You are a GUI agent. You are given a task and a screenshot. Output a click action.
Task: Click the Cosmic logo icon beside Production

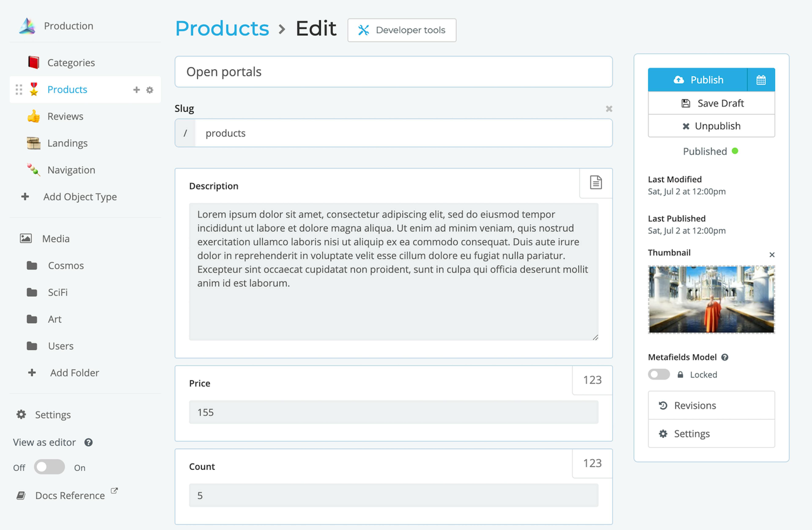pyautogui.click(x=27, y=26)
